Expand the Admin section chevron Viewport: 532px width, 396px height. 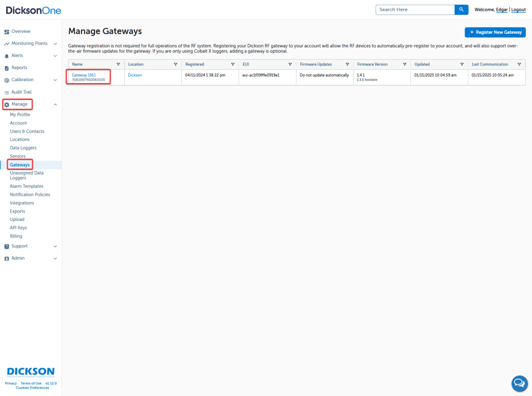55,258
